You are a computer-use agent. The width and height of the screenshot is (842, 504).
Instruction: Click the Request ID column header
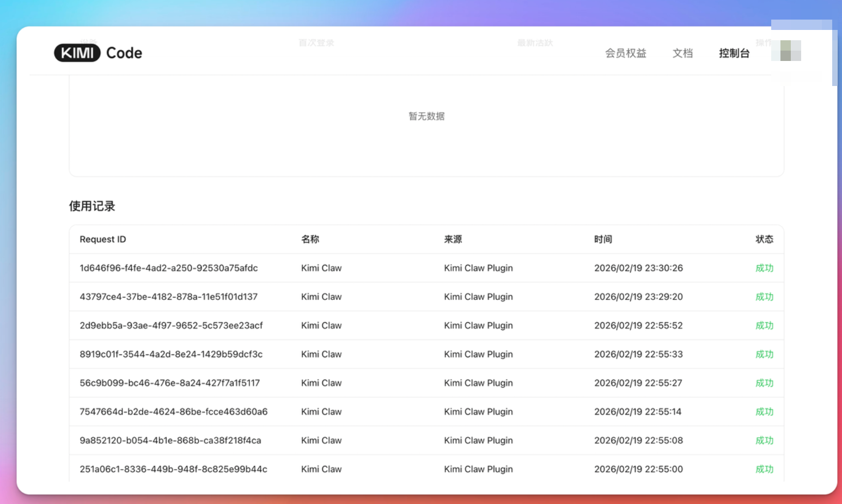pos(102,239)
